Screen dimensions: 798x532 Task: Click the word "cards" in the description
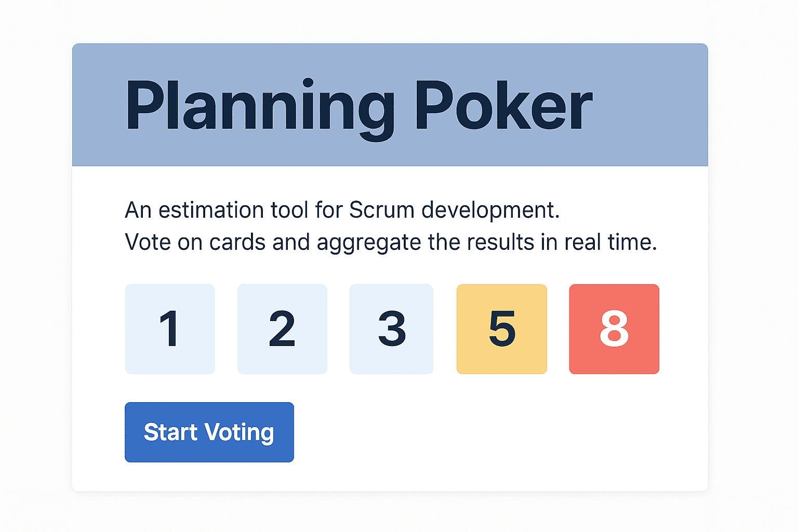pyautogui.click(x=237, y=242)
